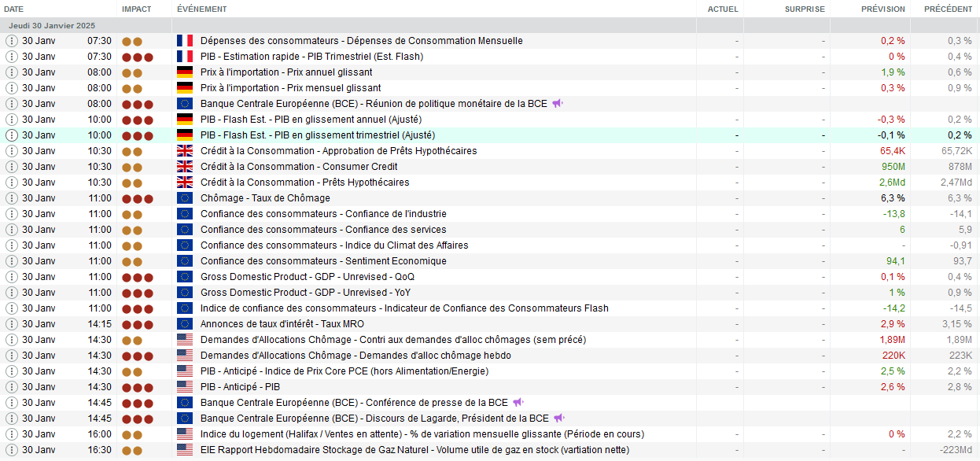
Task: Open event 'Annonces de taux d'intérêt - Taux MRO'
Action: (x=282, y=324)
